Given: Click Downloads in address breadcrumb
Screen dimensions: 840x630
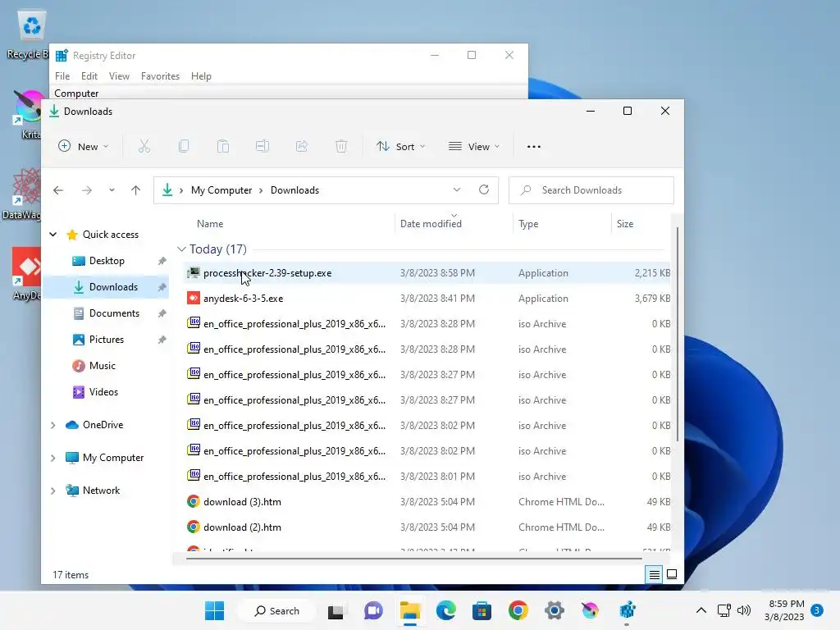Looking at the screenshot, I should pos(294,190).
